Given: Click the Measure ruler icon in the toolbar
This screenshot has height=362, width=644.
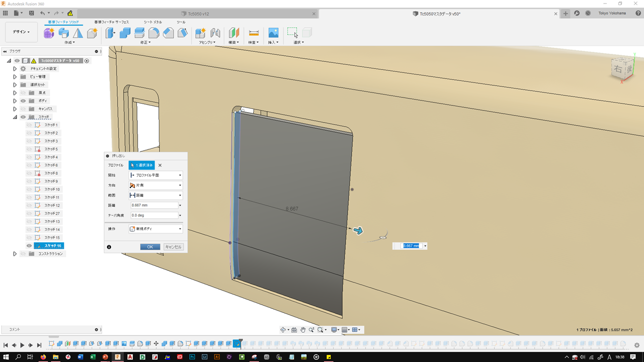Looking at the screenshot, I should 254,33.
